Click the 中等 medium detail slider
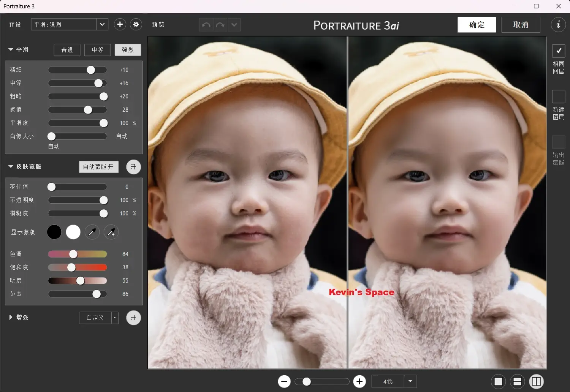 78,83
